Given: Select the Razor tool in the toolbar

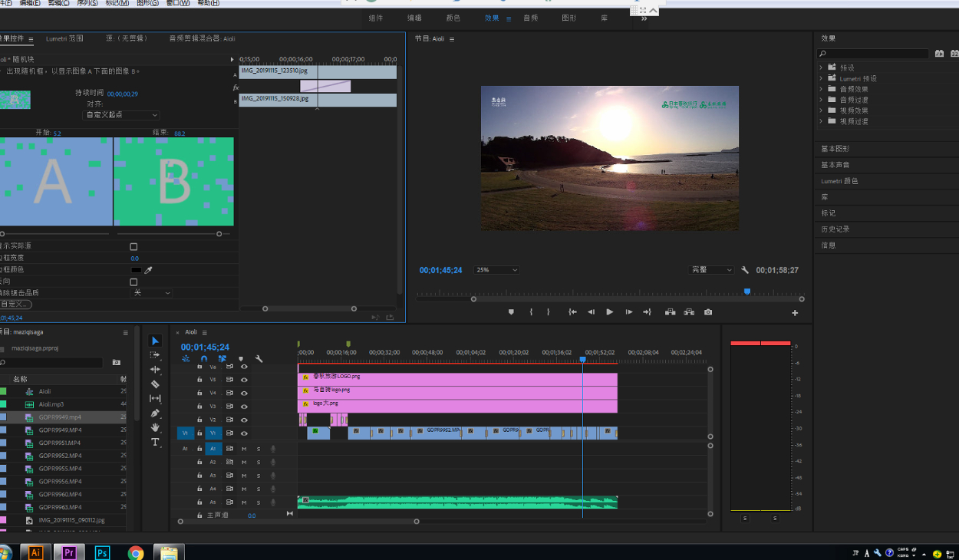Looking at the screenshot, I should (x=155, y=384).
